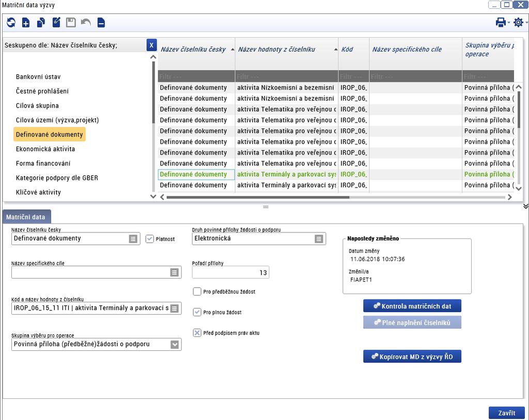Open the print options printer icon

(501, 23)
